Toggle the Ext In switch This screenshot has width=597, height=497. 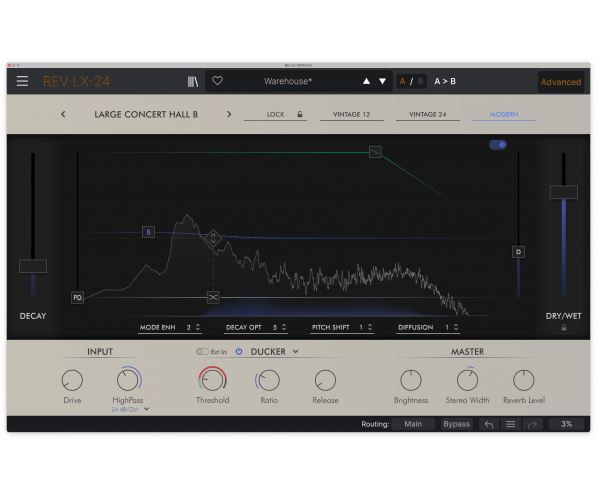point(202,352)
